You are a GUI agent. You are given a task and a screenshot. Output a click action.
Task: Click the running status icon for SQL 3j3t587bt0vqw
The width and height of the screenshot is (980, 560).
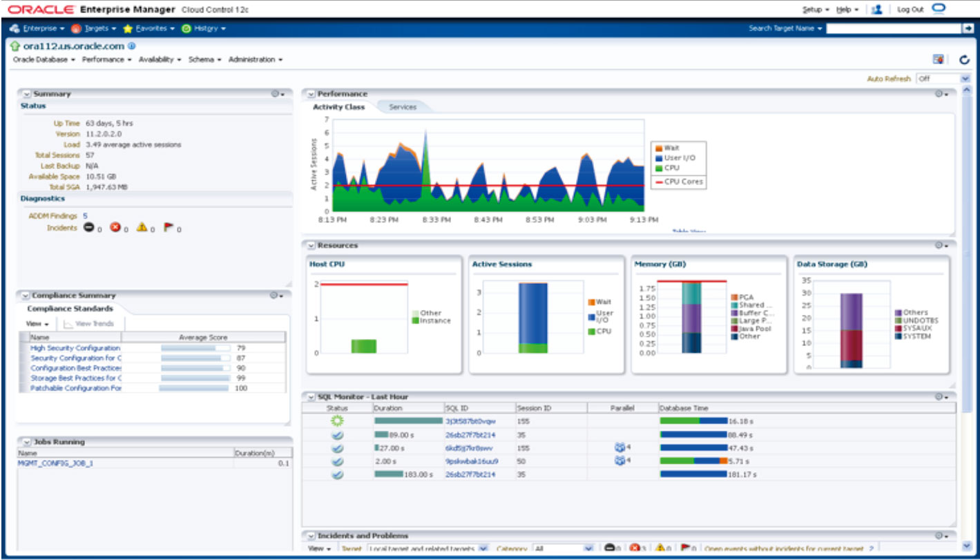[338, 421]
